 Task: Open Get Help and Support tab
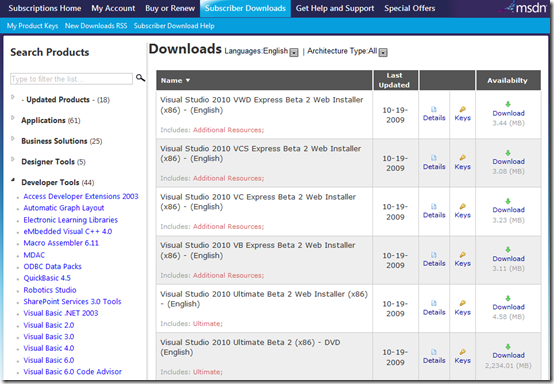[x=335, y=8]
